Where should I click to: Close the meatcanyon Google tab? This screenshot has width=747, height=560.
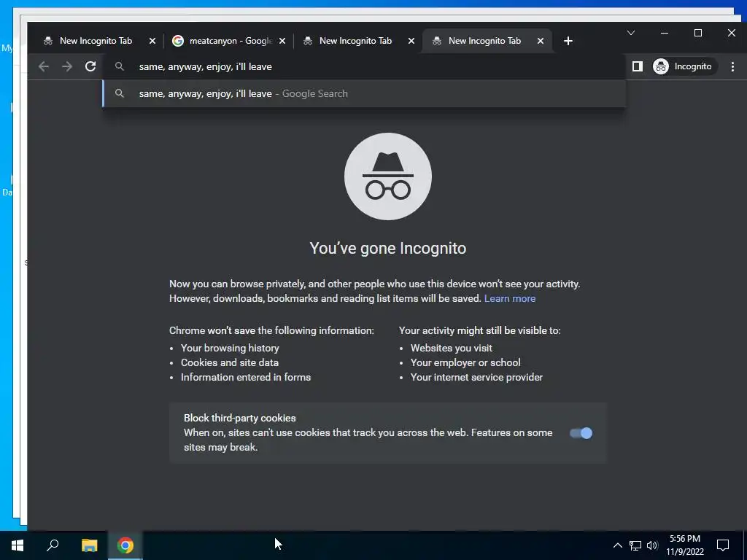(x=282, y=41)
